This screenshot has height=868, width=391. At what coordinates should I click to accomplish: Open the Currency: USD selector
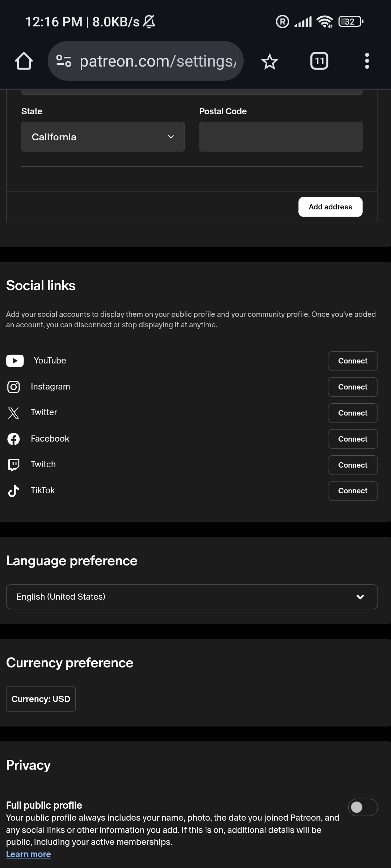coord(41,699)
